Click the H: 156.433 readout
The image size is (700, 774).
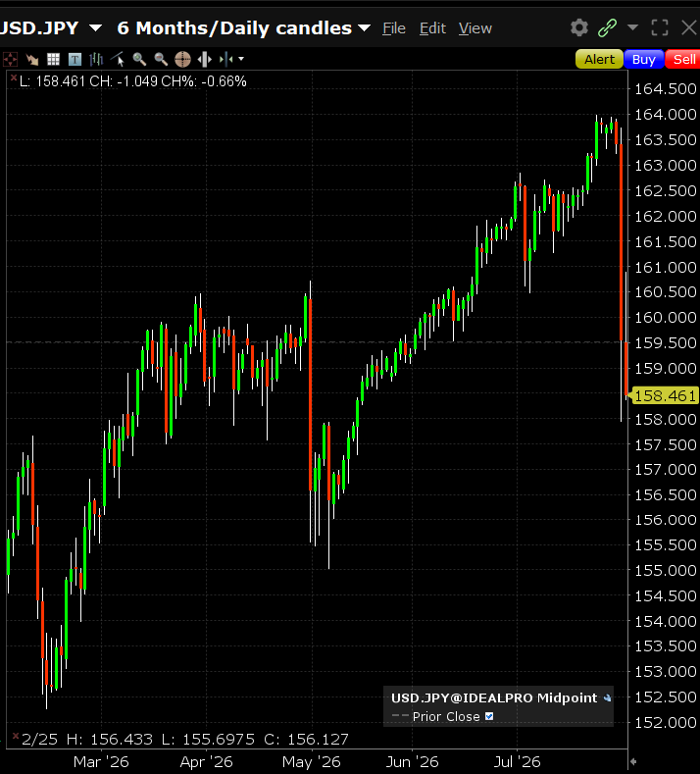click(x=110, y=739)
